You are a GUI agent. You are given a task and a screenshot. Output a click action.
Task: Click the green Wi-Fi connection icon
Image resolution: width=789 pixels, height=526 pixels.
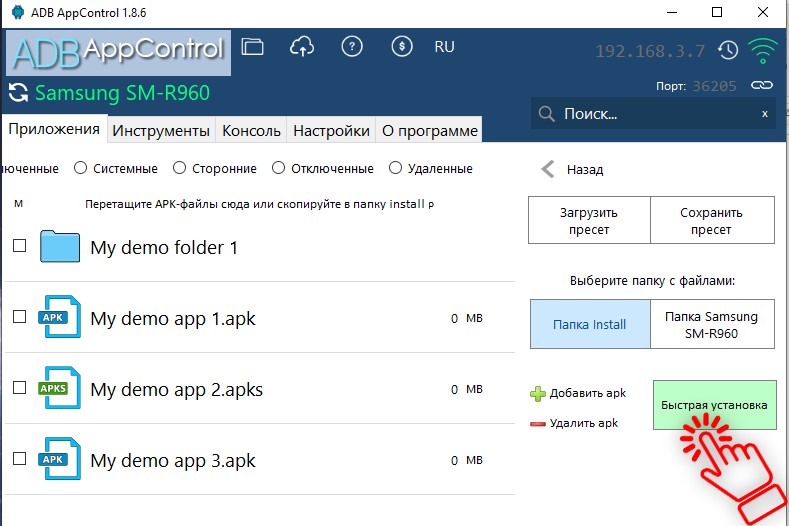point(764,50)
